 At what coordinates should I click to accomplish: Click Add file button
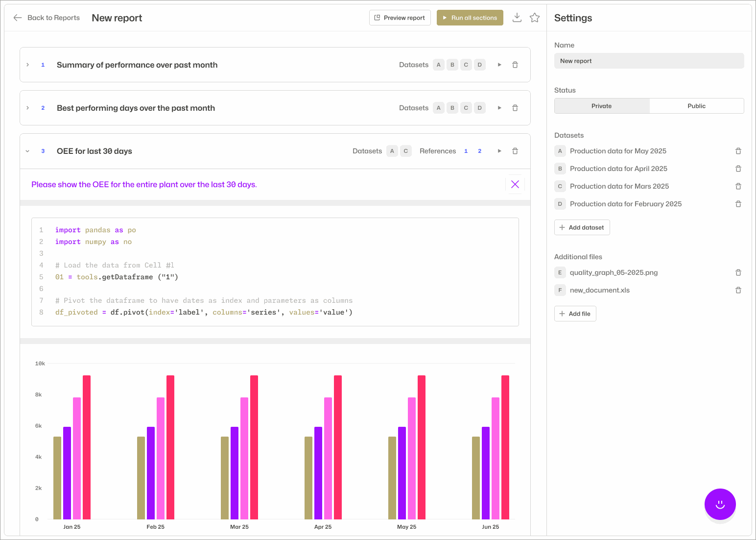tap(575, 314)
